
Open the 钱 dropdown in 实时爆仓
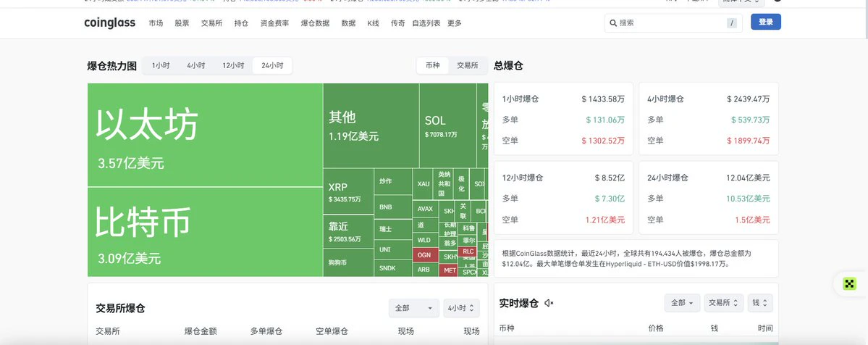[x=760, y=303]
